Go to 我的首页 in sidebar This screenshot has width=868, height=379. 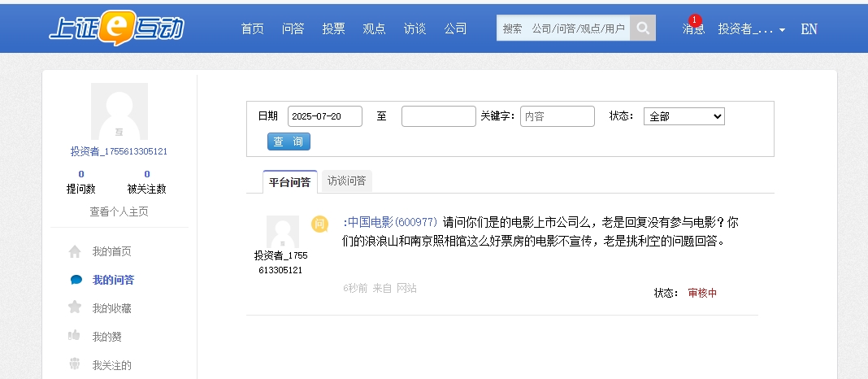point(112,251)
